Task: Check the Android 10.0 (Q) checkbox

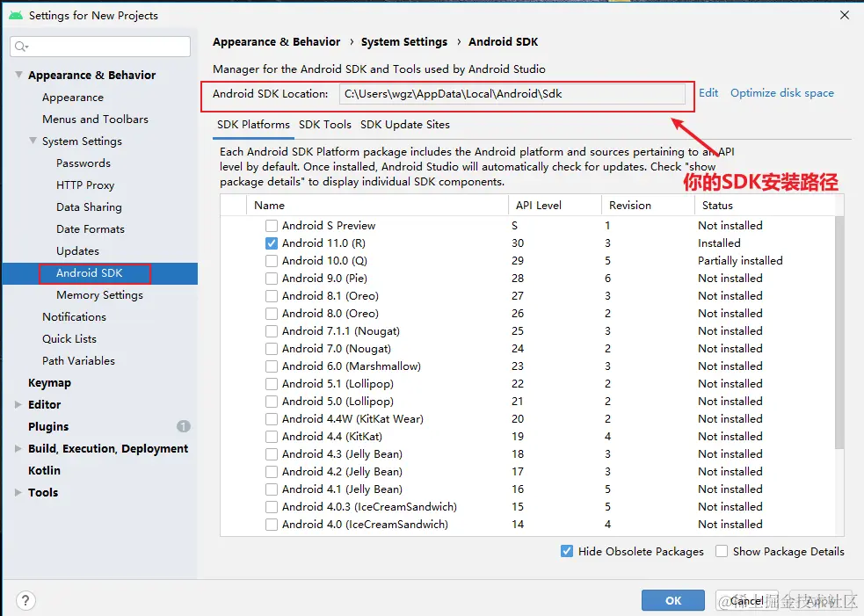Action: click(x=271, y=261)
